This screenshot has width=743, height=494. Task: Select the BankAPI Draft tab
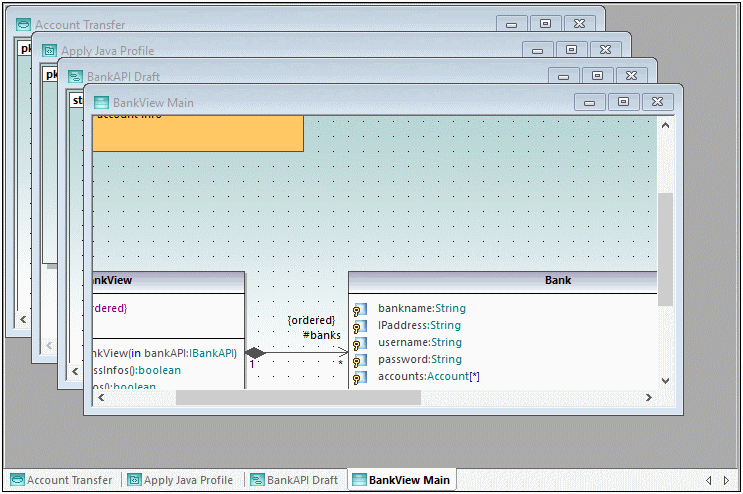[294, 480]
